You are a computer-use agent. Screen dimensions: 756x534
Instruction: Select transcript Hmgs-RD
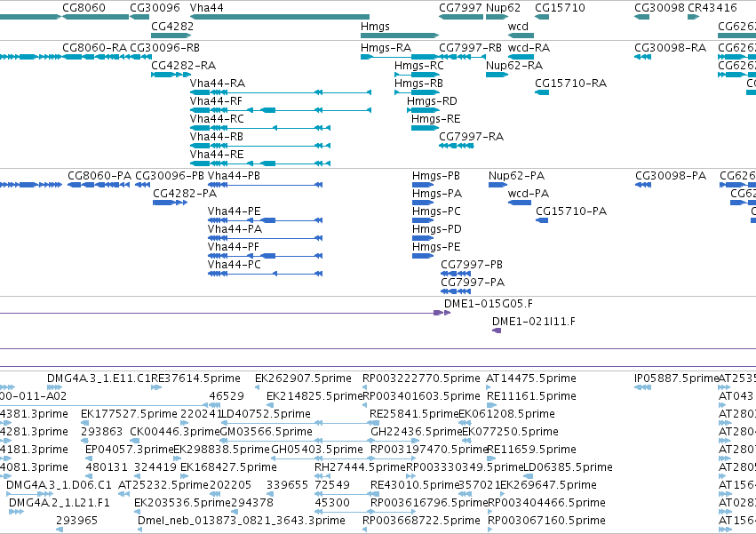(x=432, y=101)
